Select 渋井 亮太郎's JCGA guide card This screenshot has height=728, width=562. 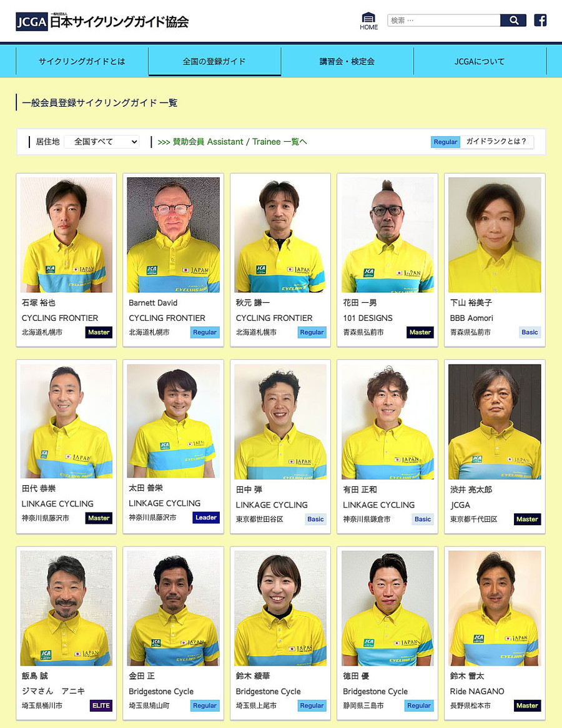coord(495,446)
